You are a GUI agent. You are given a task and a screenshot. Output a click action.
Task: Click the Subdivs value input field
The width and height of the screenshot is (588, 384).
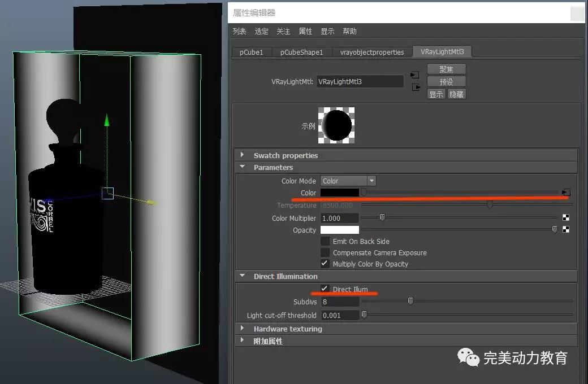340,302
